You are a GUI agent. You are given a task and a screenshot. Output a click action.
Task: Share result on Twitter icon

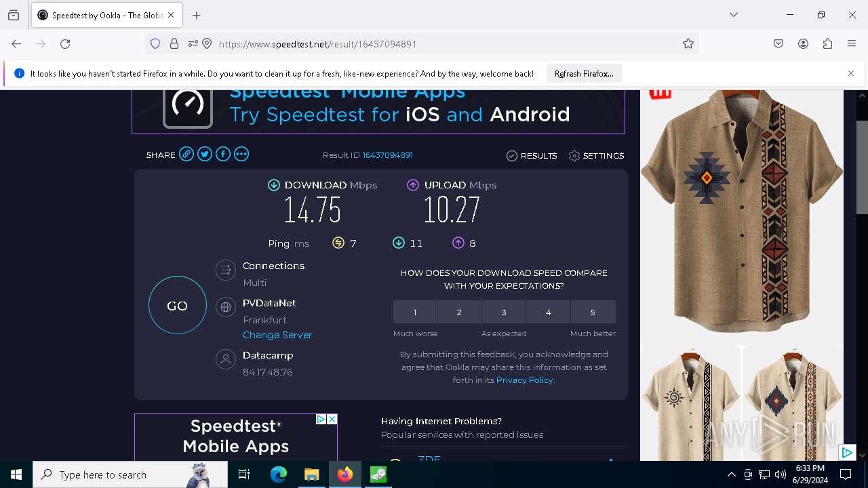point(205,155)
